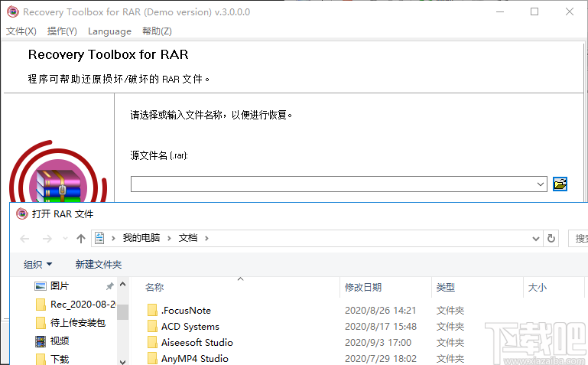This screenshot has height=365, width=588.
Task: Click the document icon in the address bar
Action: point(99,238)
